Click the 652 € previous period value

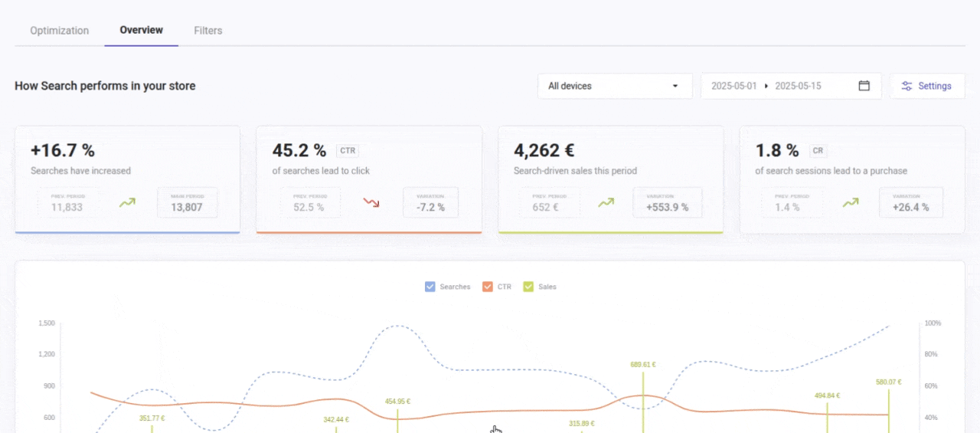[545, 207]
